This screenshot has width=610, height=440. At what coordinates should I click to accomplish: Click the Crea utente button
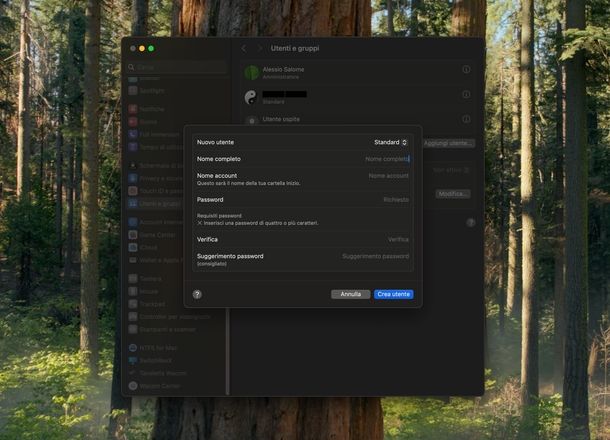393,294
